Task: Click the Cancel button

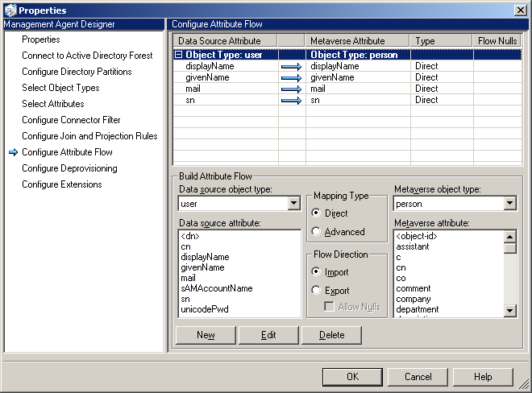Action: (x=418, y=377)
